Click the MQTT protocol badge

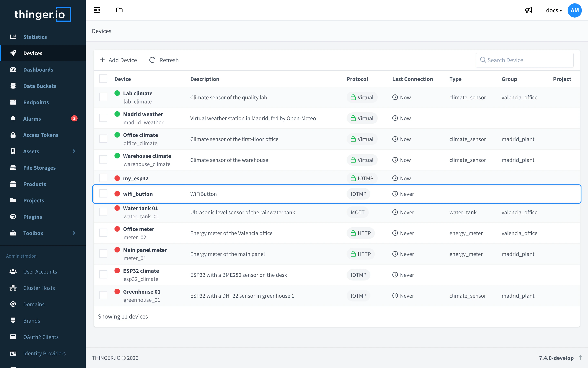coord(357,212)
